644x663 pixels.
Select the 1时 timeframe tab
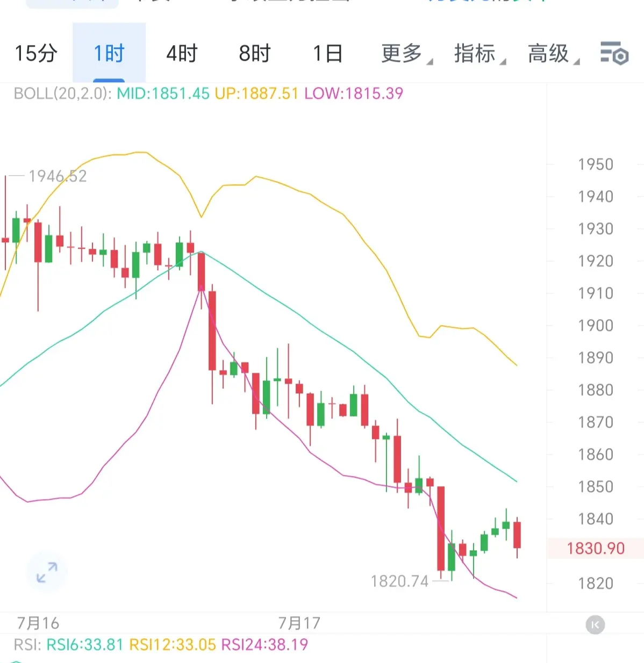pyautogui.click(x=109, y=53)
